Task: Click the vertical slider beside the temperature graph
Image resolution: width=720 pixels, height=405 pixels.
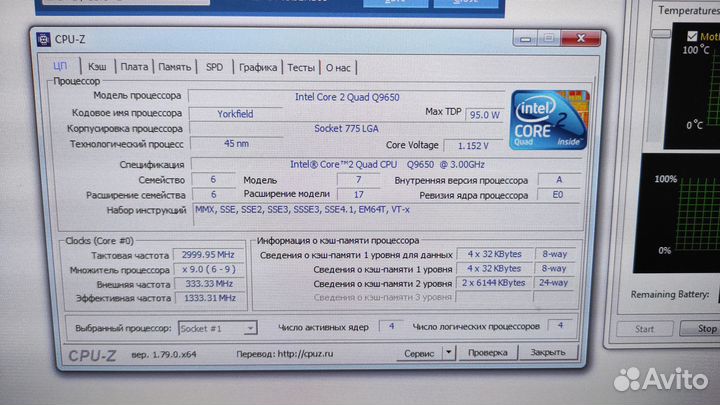Action: pyautogui.click(x=661, y=34)
